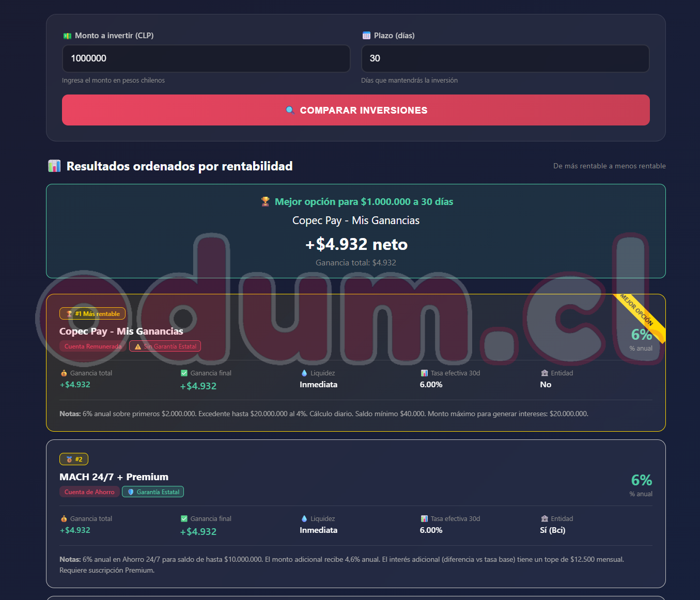Click MACH 24/7's Liquidez value Inmediata
The width and height of the screenshot is (700, 600).
click(319, 530)
